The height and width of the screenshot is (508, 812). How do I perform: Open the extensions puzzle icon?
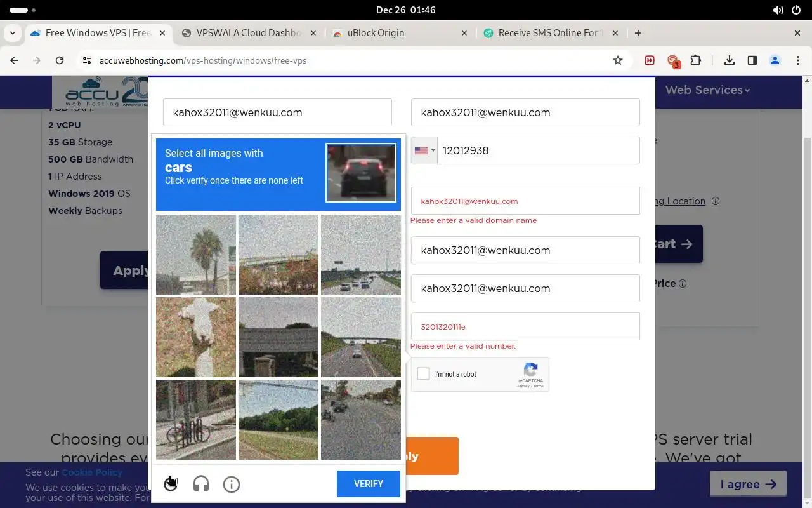696,60
